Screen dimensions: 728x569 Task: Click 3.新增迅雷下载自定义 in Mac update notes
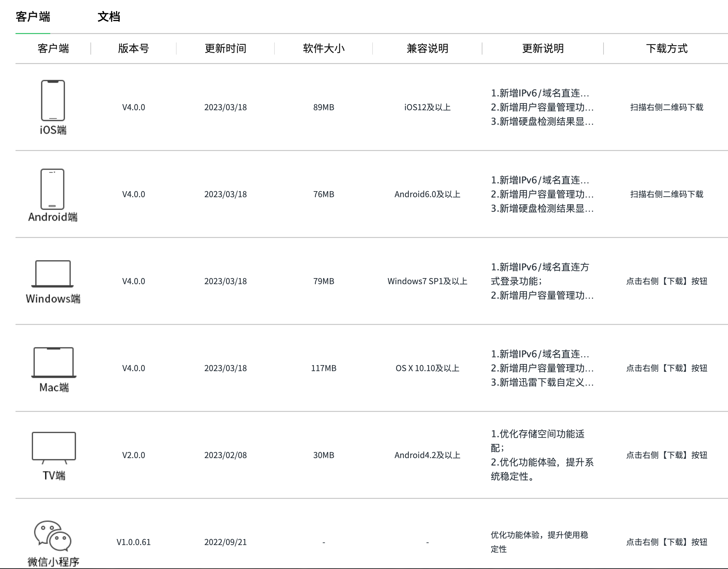pyautogui.click(x=542, y=383)
